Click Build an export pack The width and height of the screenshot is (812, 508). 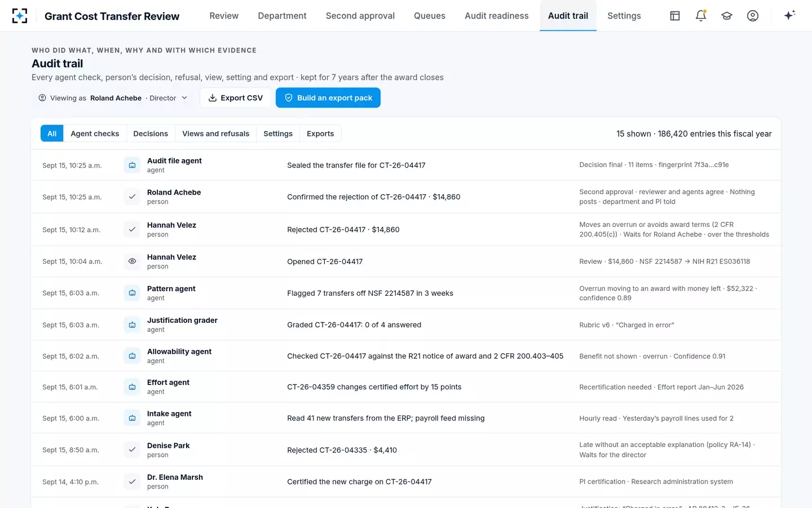pyautogui.click(x=328, y=98)
